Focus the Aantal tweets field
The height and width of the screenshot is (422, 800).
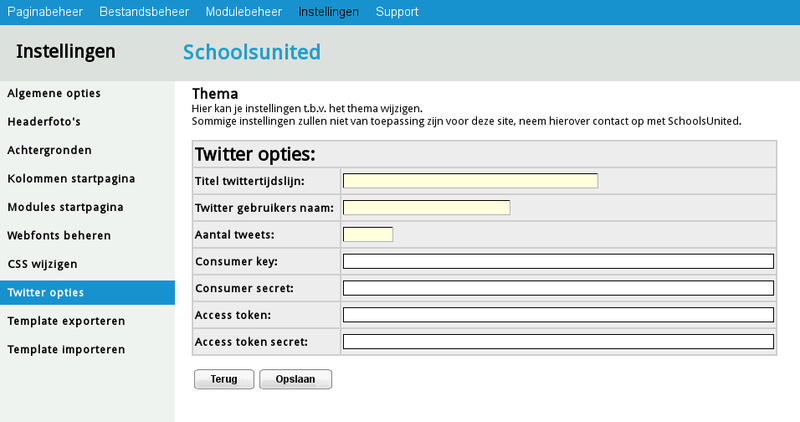click(x=368, y=234)
